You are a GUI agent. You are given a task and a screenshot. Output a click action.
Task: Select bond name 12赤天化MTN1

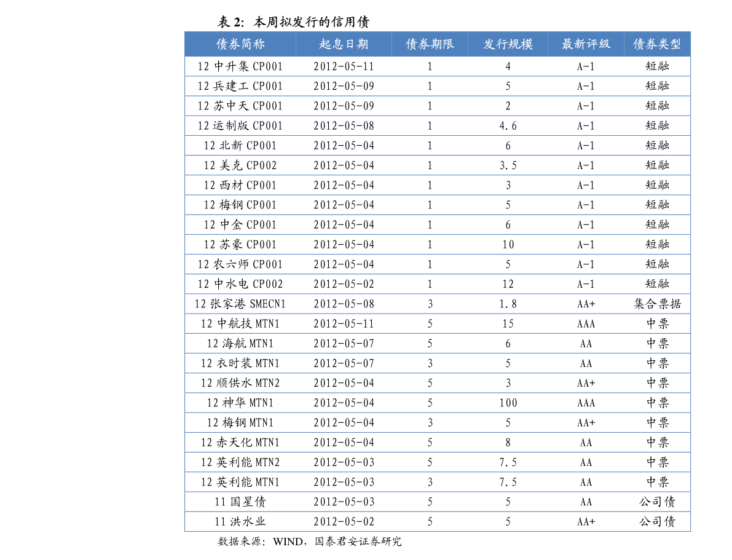pos(240,443)
